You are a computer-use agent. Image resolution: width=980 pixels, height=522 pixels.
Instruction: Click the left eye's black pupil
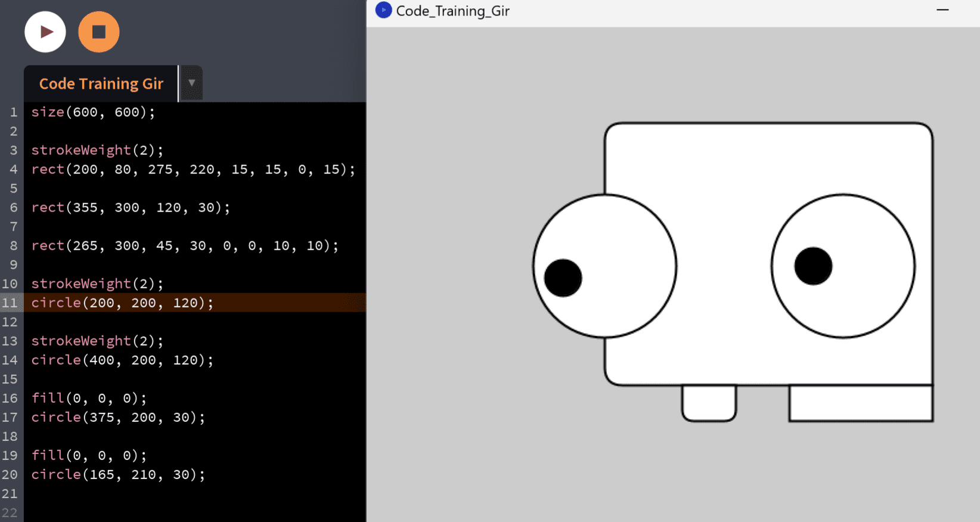coord(563,278)
